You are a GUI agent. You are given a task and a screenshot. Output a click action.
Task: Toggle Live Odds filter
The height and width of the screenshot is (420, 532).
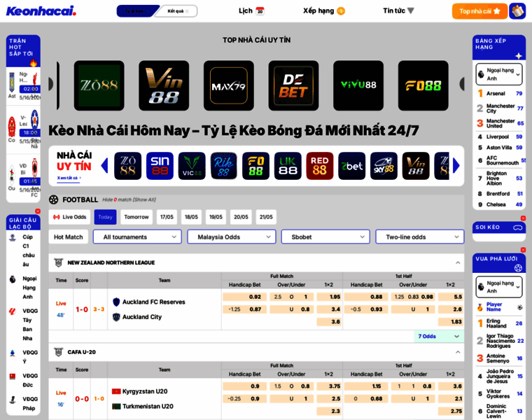tap(69, 217)
